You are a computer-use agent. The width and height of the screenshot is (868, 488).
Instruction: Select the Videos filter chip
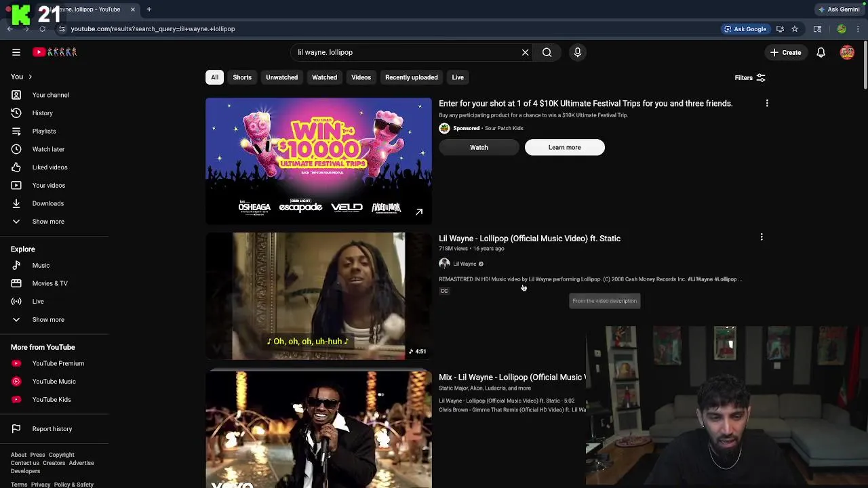[361, 77]
